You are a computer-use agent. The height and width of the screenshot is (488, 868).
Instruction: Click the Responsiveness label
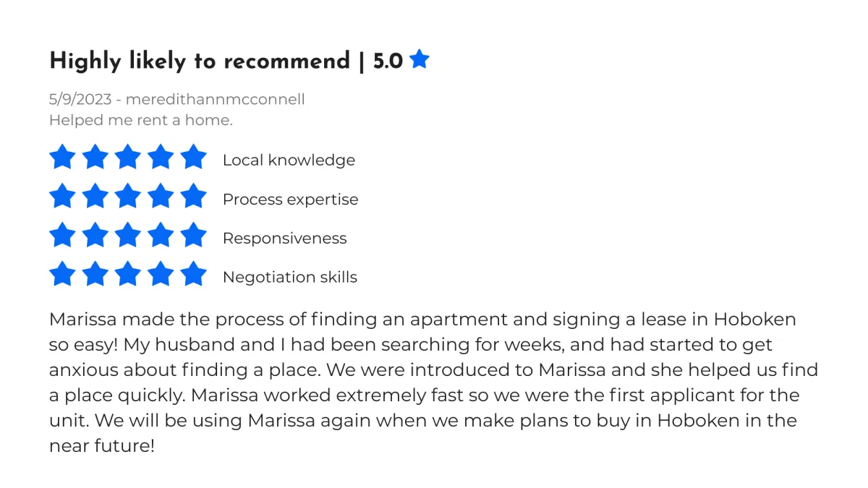coord(284,239)
